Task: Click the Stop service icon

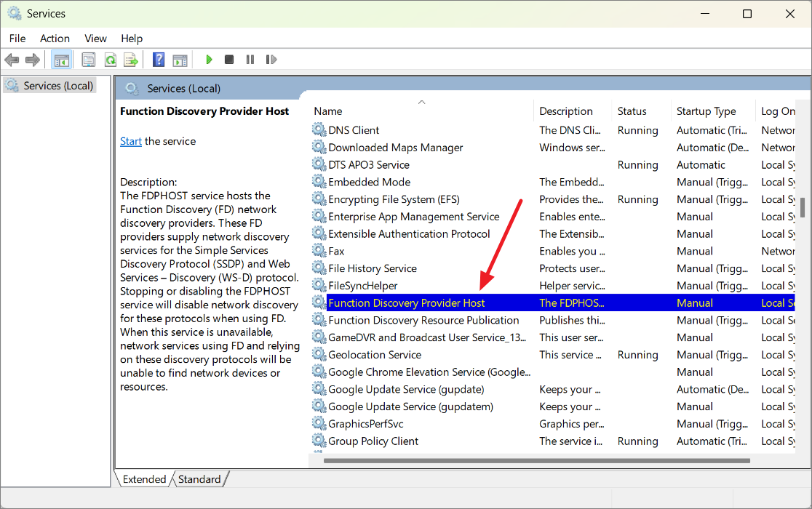Action: pyautogui.click(x=228, y=59)
